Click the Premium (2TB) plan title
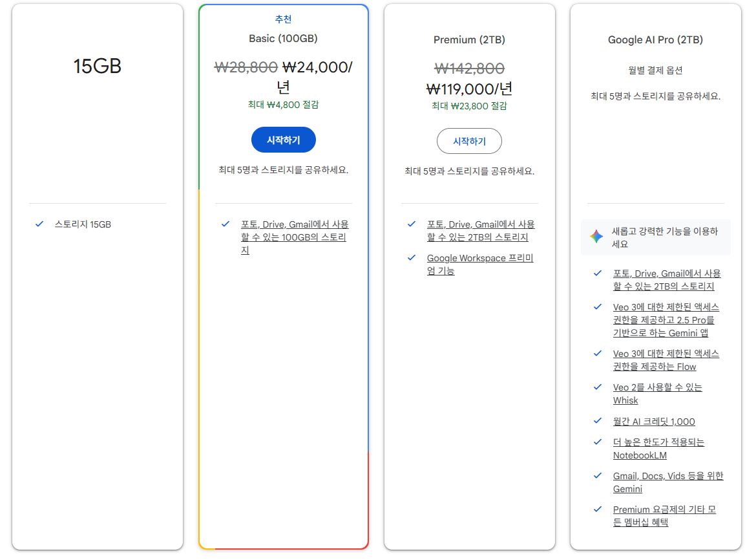 click(469, 39)
